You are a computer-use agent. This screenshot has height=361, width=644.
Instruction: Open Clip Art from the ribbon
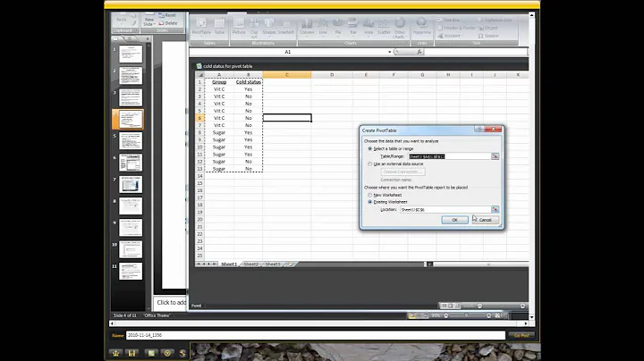[x=254, y=28]
